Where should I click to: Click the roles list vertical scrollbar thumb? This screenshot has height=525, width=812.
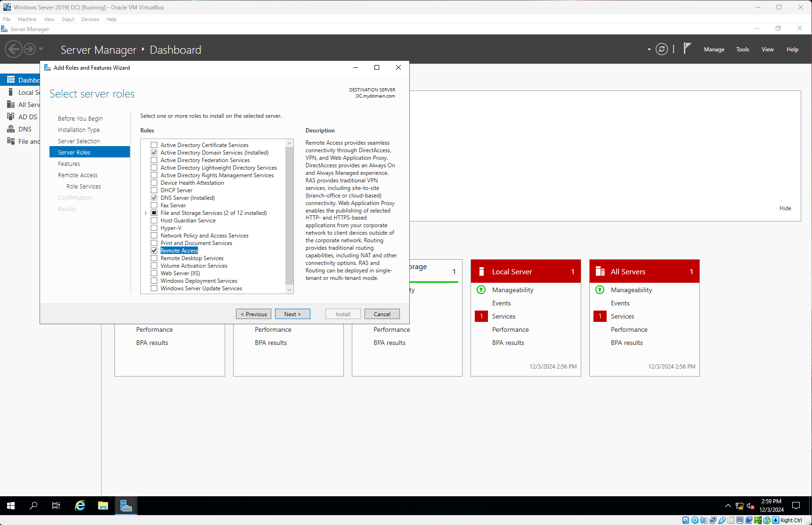click(290, 215)
